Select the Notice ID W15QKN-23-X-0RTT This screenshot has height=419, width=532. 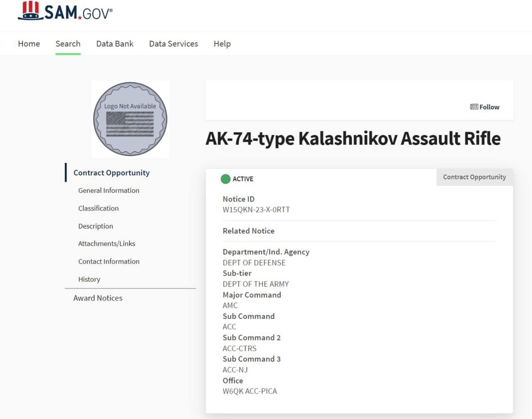pos(256,210)
